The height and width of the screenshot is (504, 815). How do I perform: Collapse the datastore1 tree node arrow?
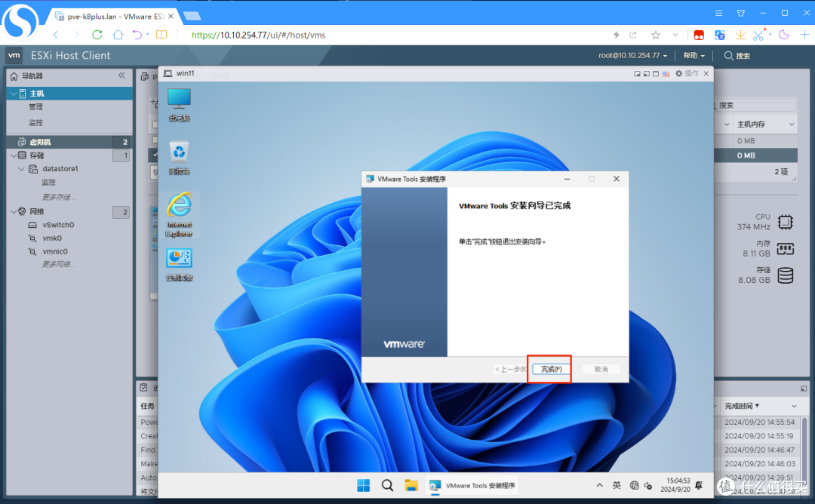(x=21, y=169)
